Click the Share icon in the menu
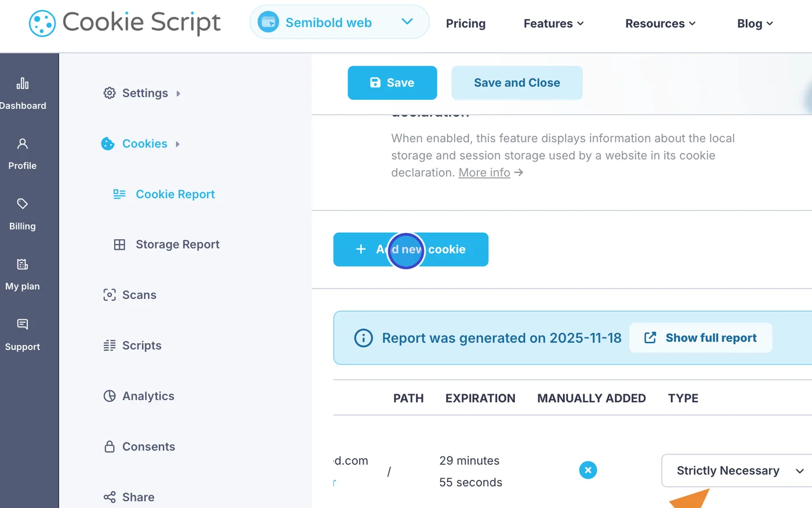 pyautogui.click(x=109, y=497)
